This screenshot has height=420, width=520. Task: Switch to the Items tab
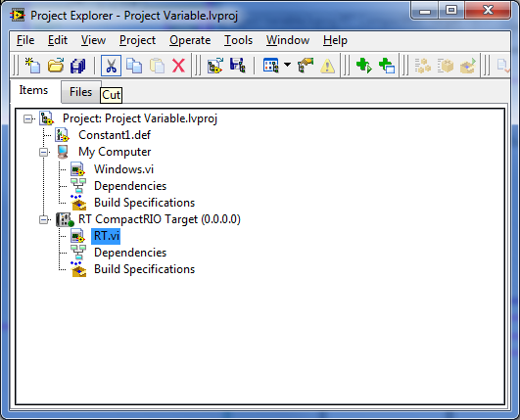[33, 90]
